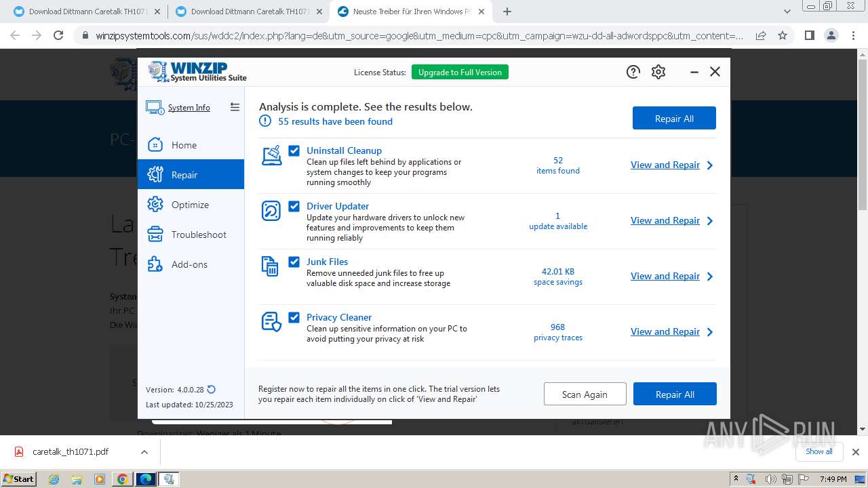Uncheck the Uninstall Cleanup checkbox
Screen dimensions: 868x488
(x=294, y=150)
